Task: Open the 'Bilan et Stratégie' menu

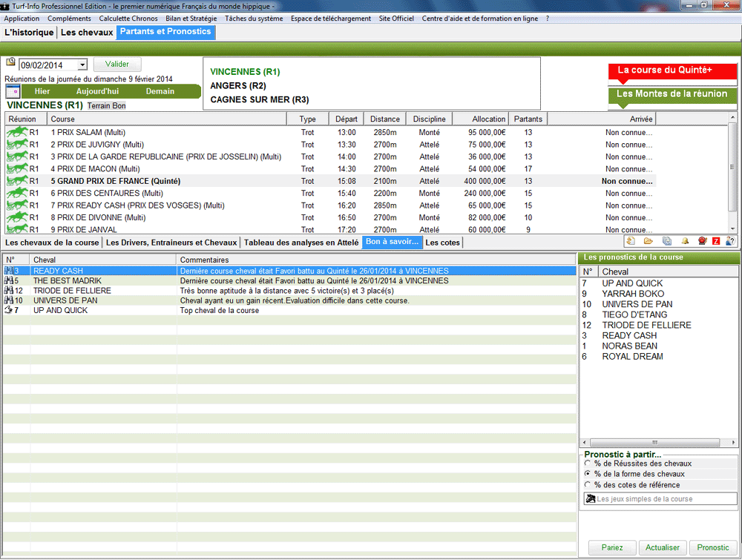Action: point(191,19)
